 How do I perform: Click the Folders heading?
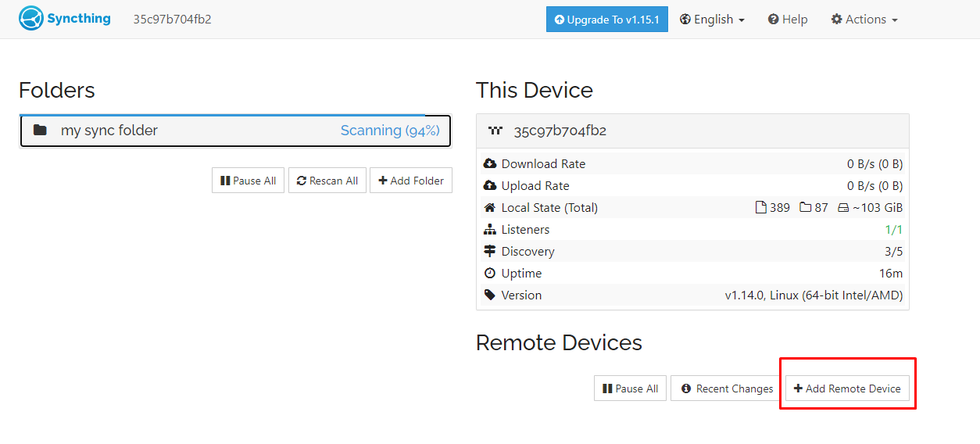click(57, 91)
